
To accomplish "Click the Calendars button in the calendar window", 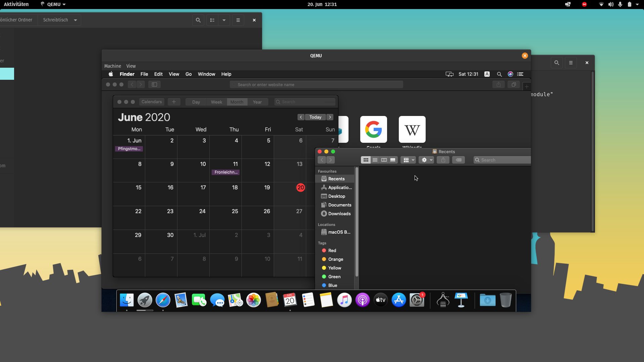I will [x=151, y=102].
